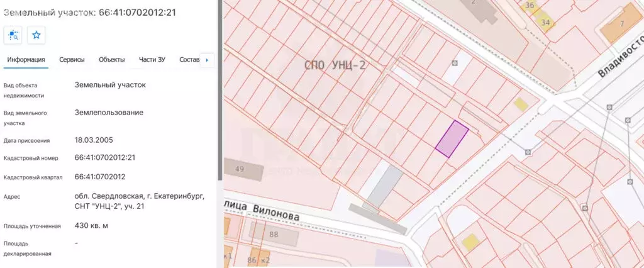Open the Состав tab

pyautogui.click(x=189, y=60)
